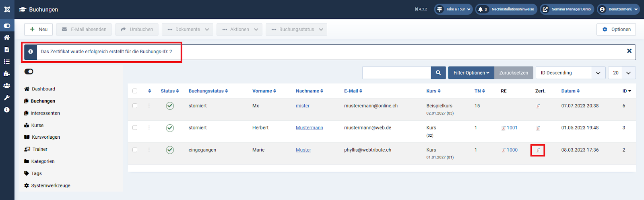The height and width of the screenshot is (200, 644).
Task: Open Interessenten in the component menu
Action: click(42, 113)
